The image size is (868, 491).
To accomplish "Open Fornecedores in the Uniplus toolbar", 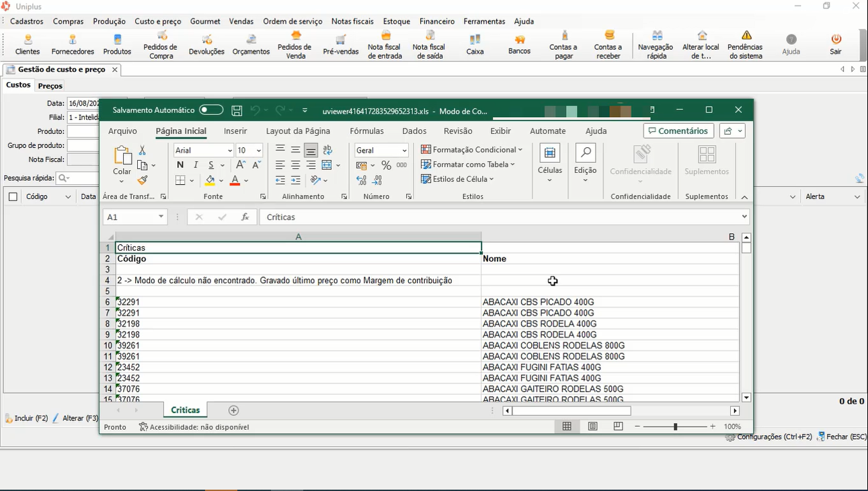I will pyautogui.click(x=73, y=44).
